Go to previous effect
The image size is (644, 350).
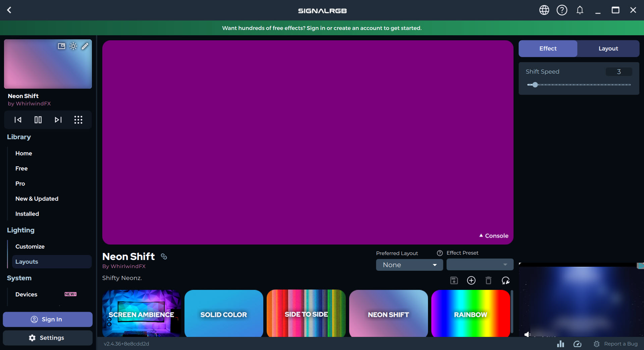pyautogui.click(x=18, y=120)
